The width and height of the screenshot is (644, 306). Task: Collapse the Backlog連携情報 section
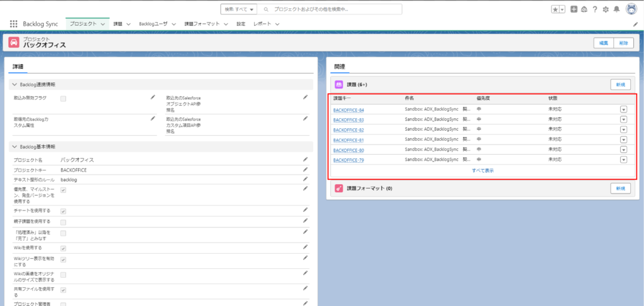pyautogui.click(x=15, y=84)
